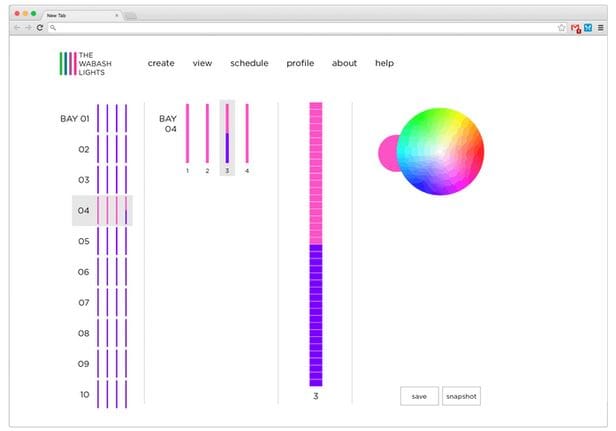
Task: Click the snapshot button
Action: [x=461, y=396]
